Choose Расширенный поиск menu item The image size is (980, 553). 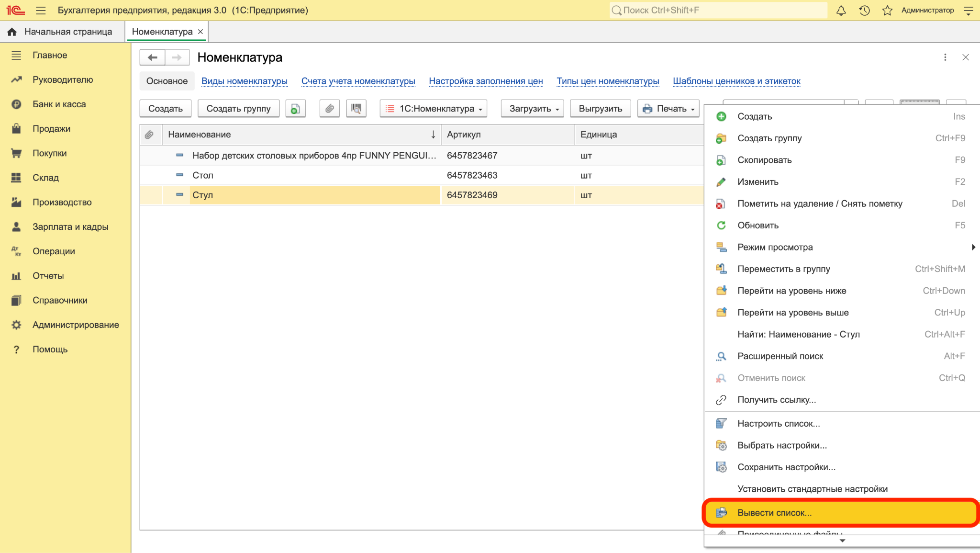[842, 356]
